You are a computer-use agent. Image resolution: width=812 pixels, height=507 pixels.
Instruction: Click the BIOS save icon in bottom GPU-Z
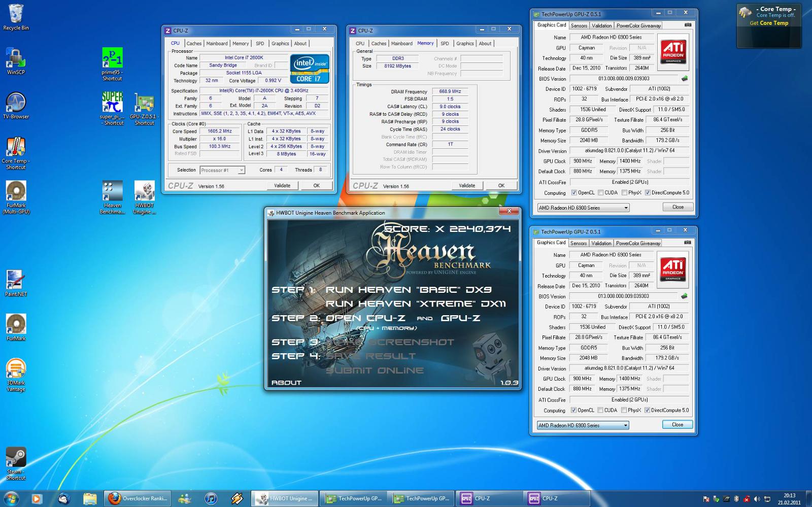(684, 296)
